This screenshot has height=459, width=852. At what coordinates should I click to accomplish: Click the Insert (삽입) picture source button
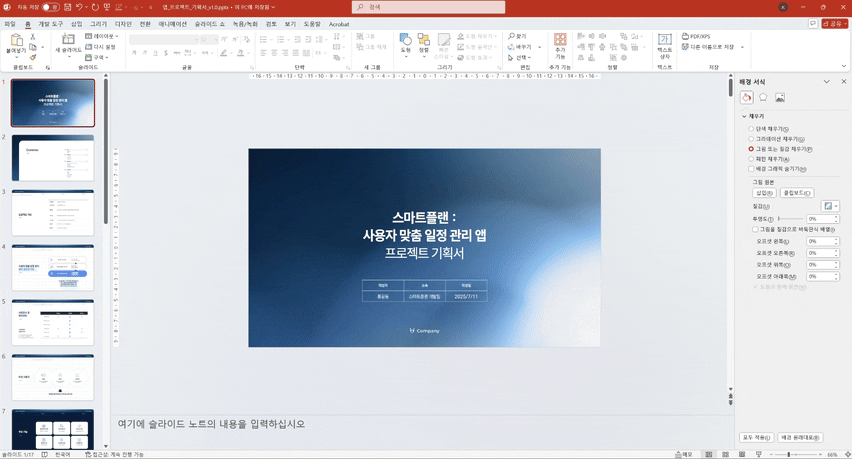tap(764, 193)
